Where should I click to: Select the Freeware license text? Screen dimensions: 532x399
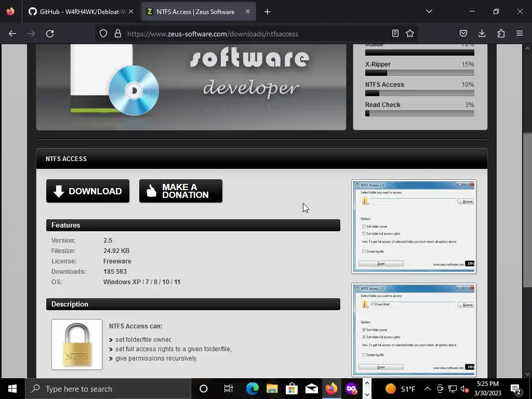click(x=117, y=261)
